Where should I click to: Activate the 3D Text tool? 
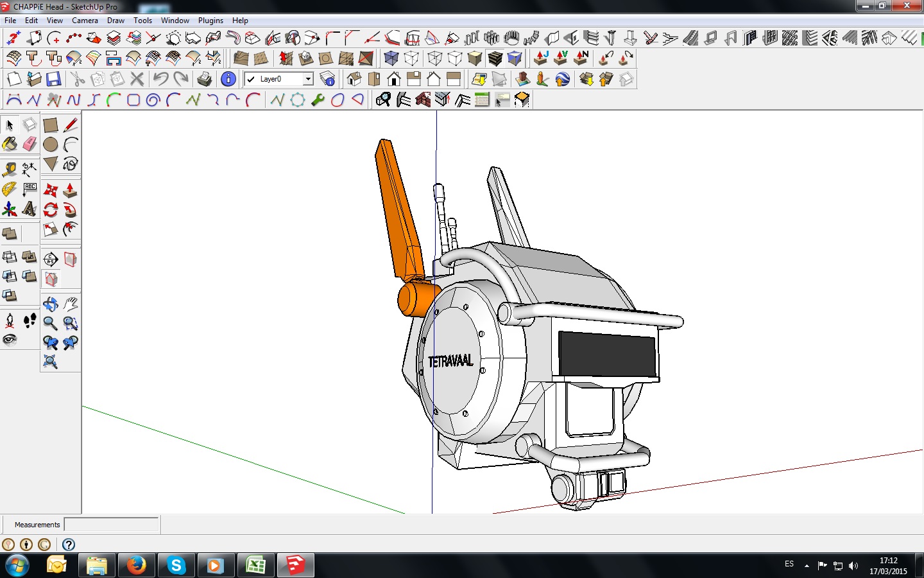click(x=30, y=209)
